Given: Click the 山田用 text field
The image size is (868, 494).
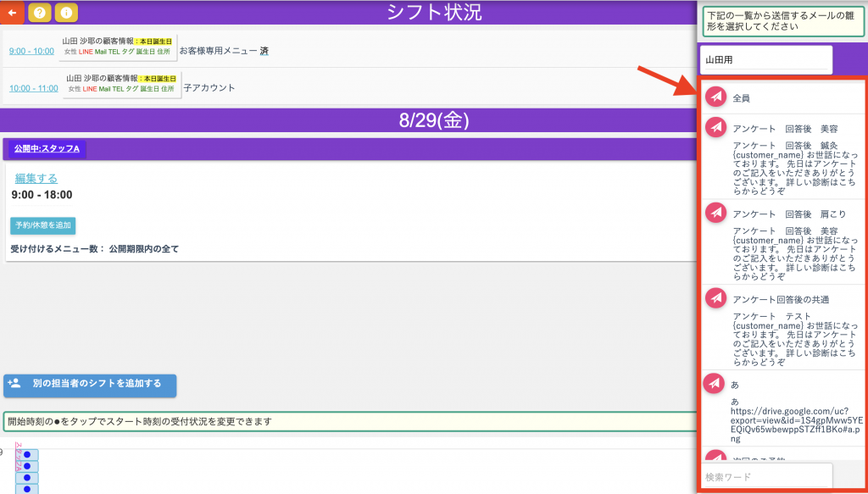Looking at the screenshot, I should [766, 60].
